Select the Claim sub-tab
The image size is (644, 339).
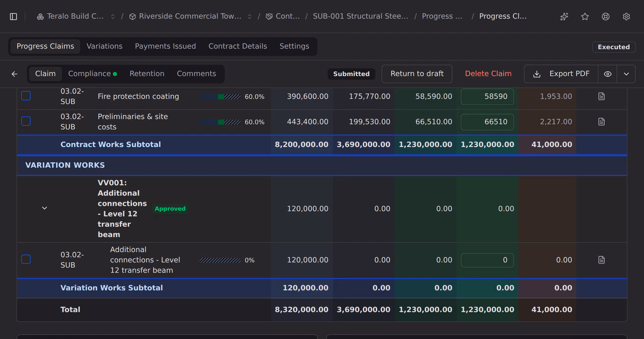point(45,74)
